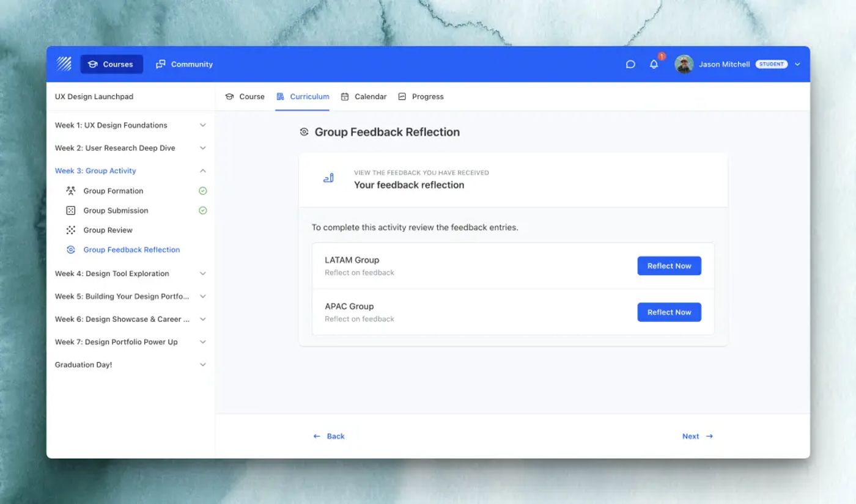
Task: Open the Group Formation lesson
Action: (x=113, y=191)
